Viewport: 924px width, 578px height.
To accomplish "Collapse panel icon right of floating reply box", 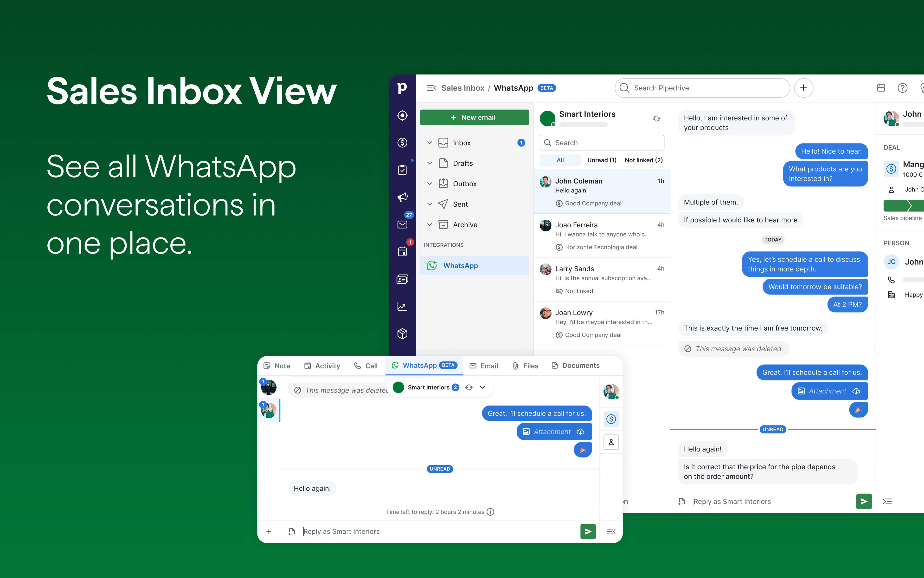I will click(x=611, y=531).
